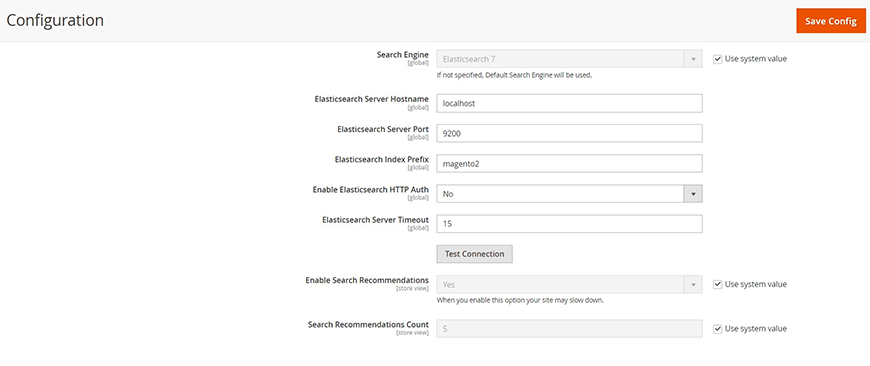Click the Test Connection button
Viewport: 870px width, 366px height.
[474, 254]
